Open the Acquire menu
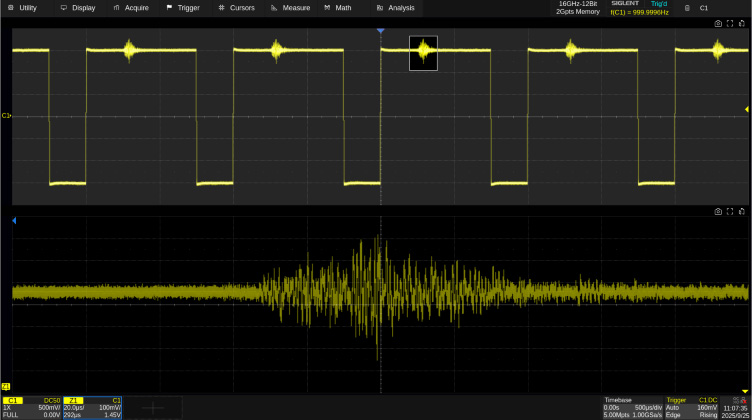This screenshot has height=420, width=752. click(x=131, y=8)
